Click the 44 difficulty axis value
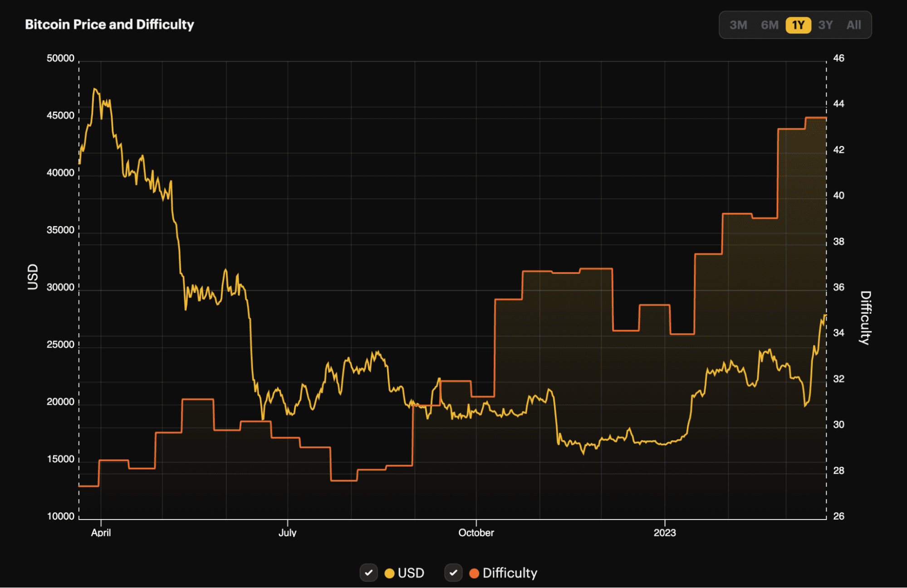 pos(838,104)
